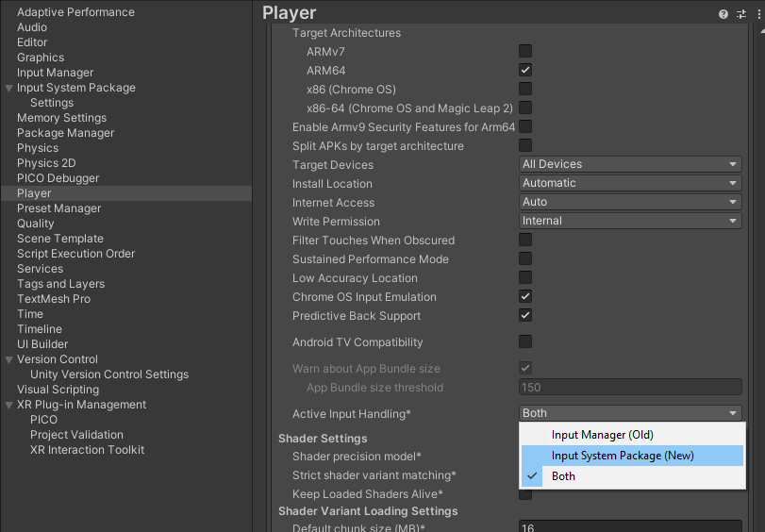Uncheck the ARM64 architecture checkbox
The width and height of the screenshot is (765, 532).
click(525, 70)
